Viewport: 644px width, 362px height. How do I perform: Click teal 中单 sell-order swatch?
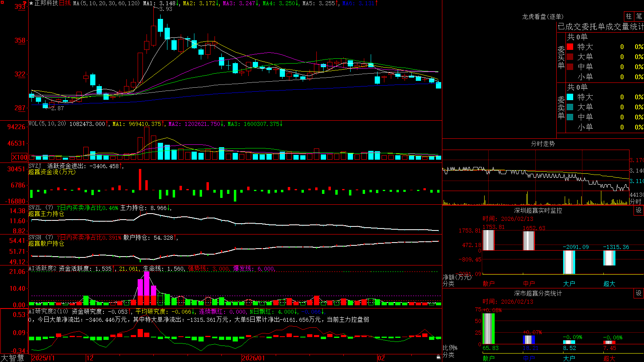click(570, 117)
